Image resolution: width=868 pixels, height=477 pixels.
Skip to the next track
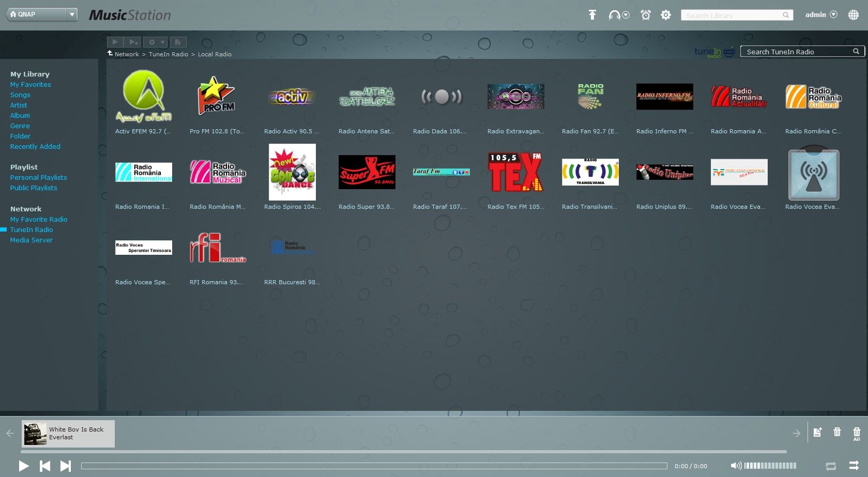click(66, 466)
